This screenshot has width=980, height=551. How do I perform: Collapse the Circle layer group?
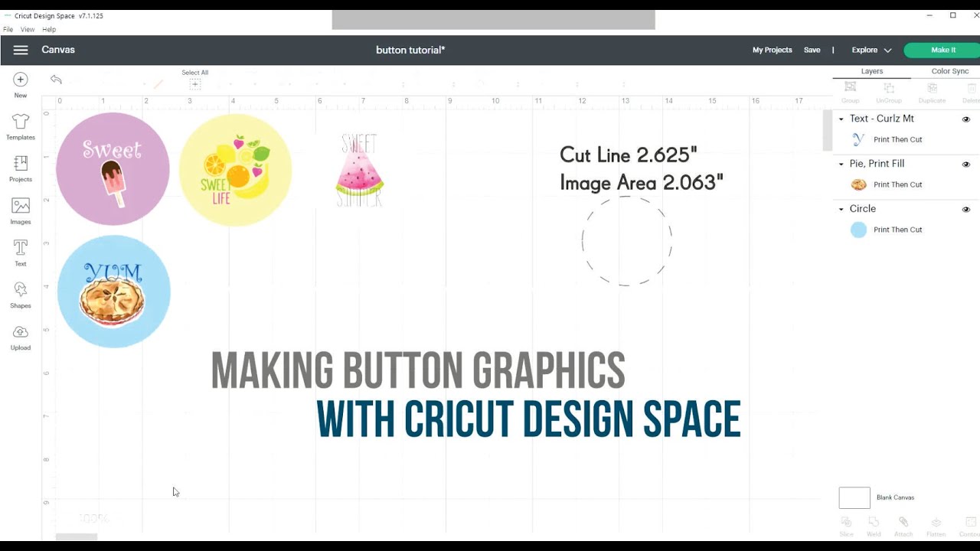pos(841,209)
